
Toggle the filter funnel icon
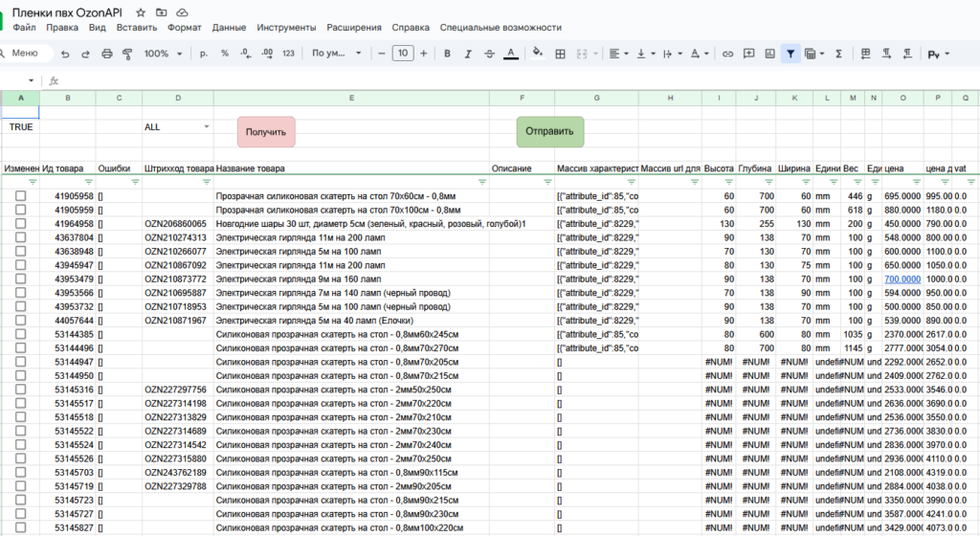(790, 54)
